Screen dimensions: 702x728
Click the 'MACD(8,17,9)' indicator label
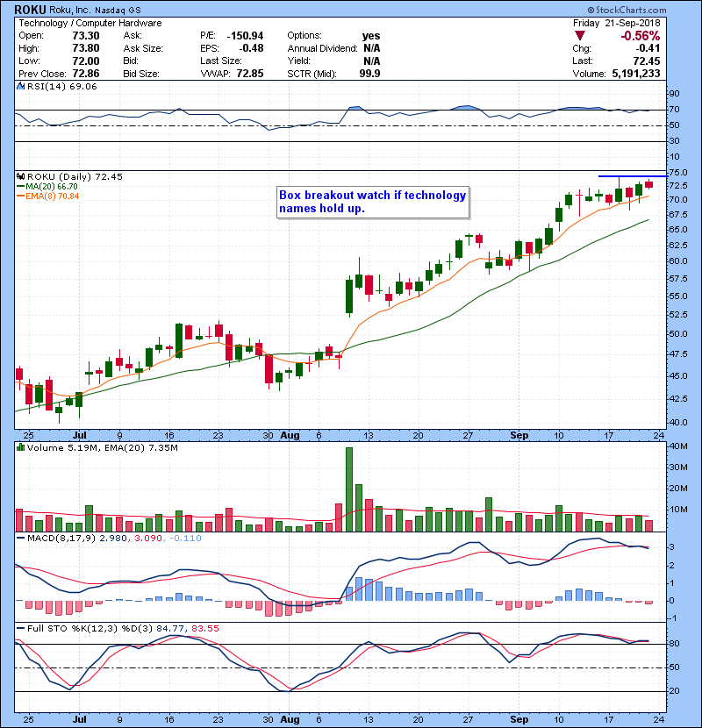click(61, 539)
